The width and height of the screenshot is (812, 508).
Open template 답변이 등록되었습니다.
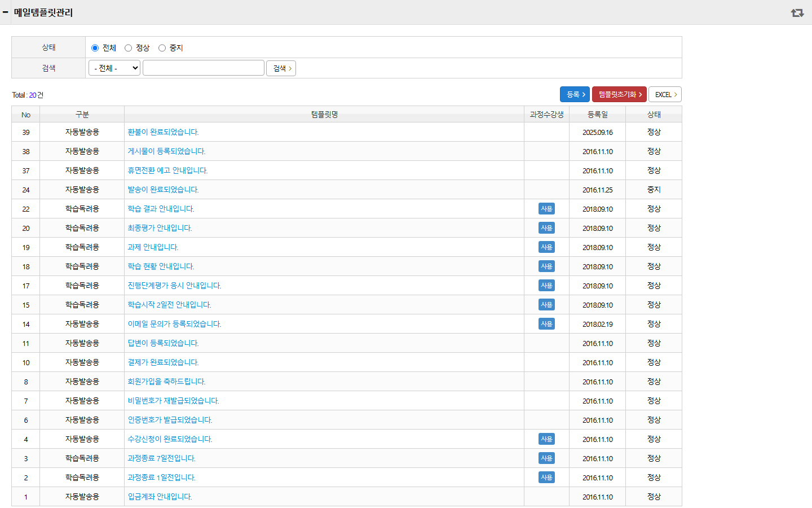[x=163, y=343]
